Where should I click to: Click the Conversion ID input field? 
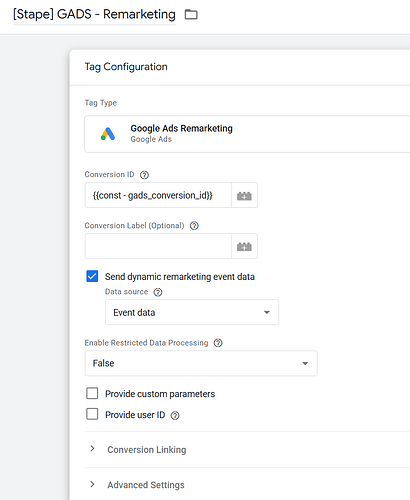click(158, 195)
